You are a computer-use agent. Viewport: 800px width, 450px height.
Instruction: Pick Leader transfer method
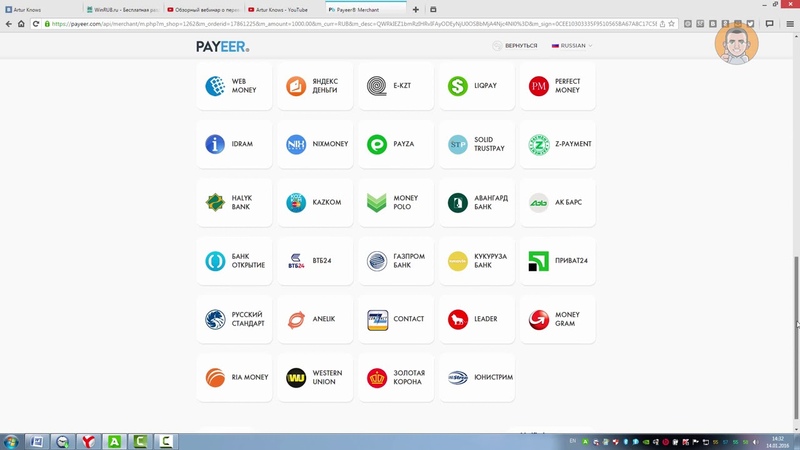tap(477, 319)
